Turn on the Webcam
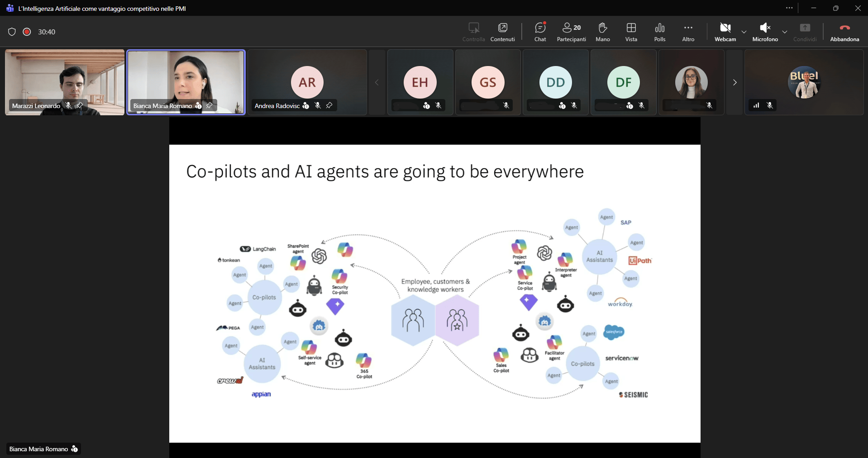This screenshot has width=868, height=458. point(725,32)
